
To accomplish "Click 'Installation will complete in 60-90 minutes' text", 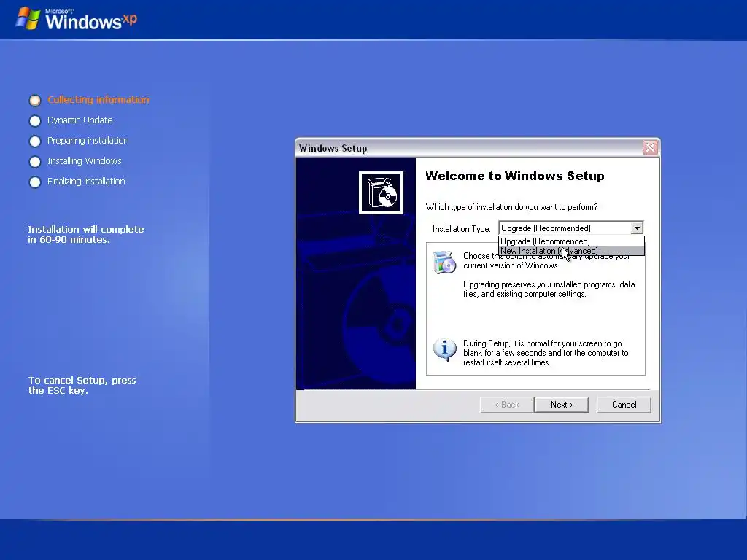I will tap(86, 234).
